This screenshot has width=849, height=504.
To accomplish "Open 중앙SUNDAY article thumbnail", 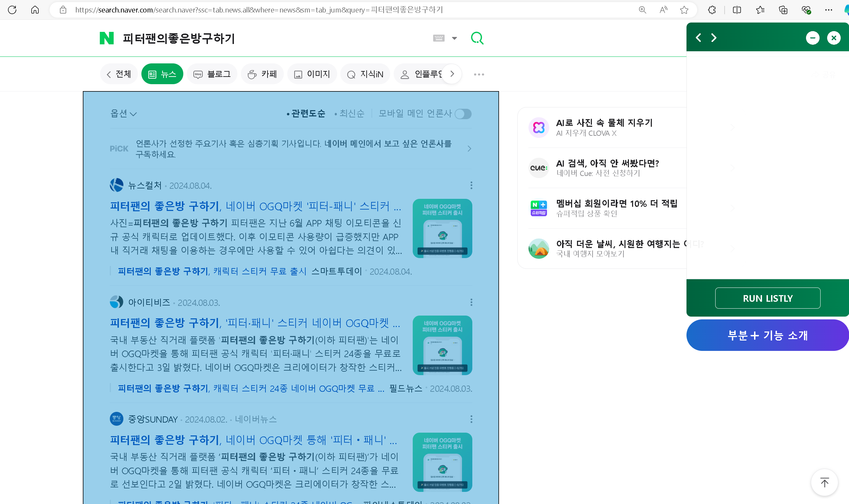I will pos(442,462).
